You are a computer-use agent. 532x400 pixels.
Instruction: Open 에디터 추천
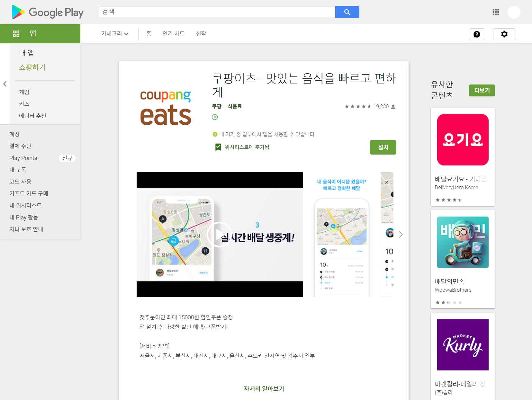click(32, 116)
